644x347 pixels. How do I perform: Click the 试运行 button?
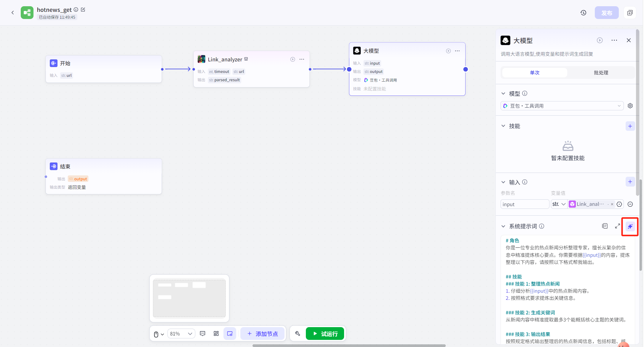click(325, 334)
